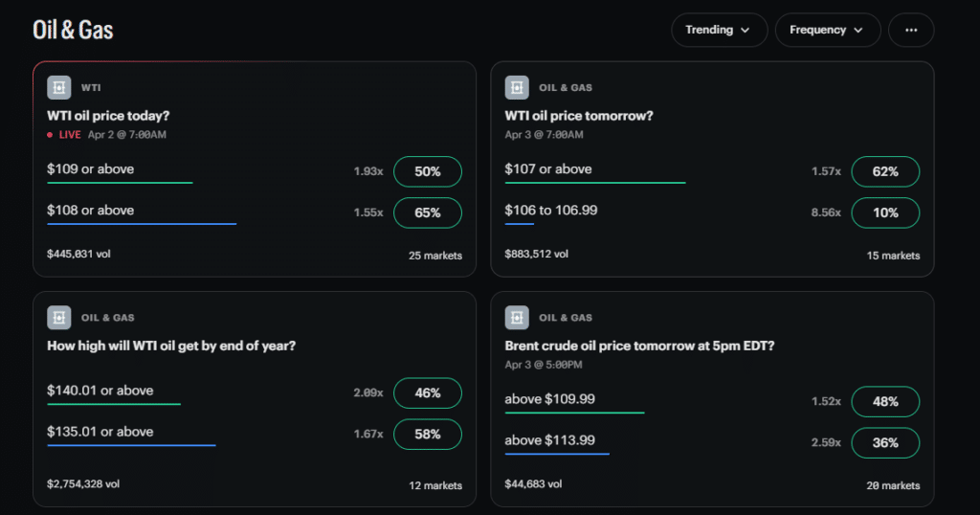
Task: Open "How high will WTI oil get" market
Action: [x=171, y=346]
